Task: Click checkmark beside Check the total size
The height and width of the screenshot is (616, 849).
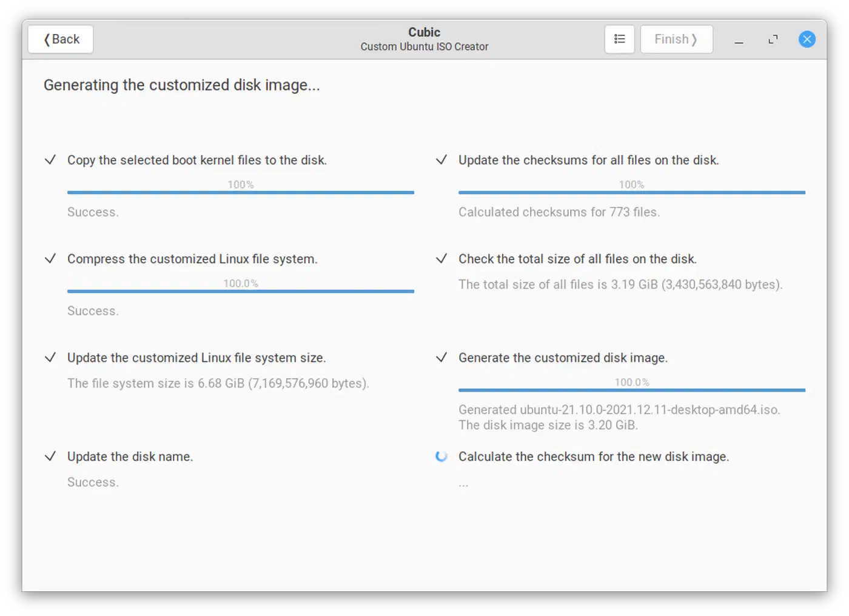Action: point(441,259)
